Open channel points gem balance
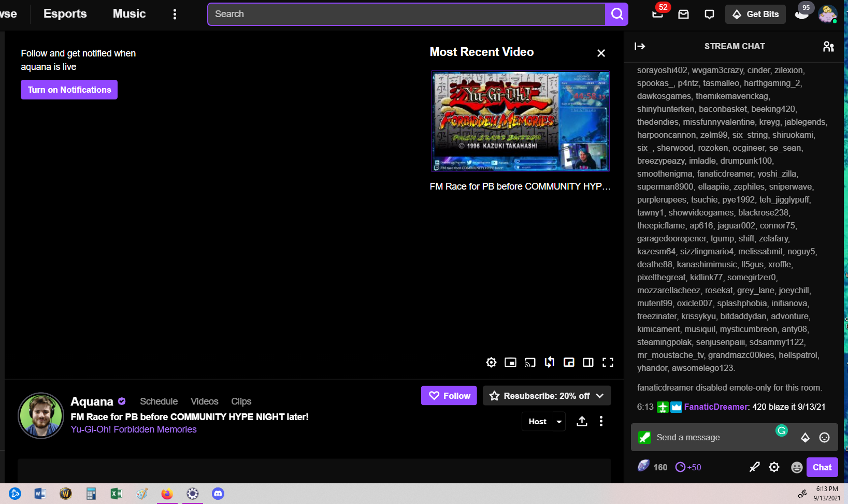 point(652,467)
